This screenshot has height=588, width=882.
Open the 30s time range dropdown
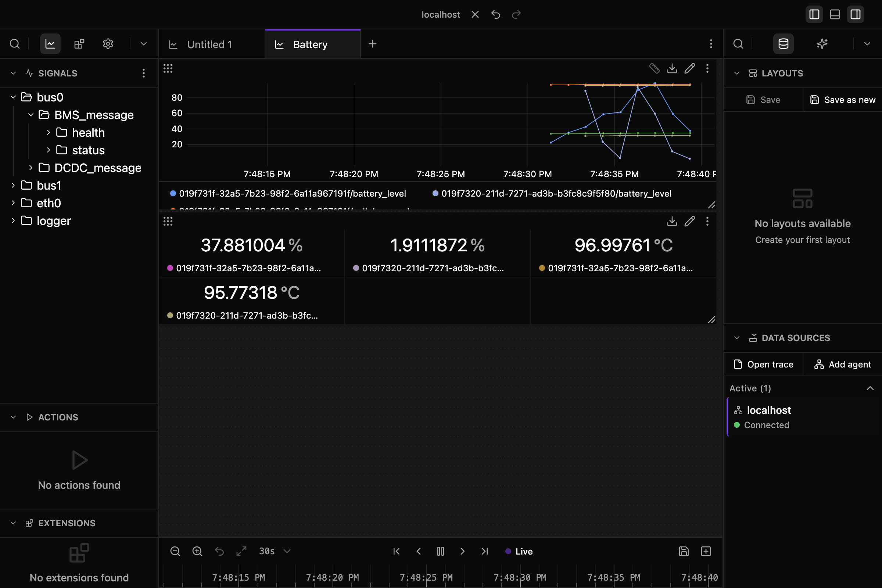[x=275, y=551]
